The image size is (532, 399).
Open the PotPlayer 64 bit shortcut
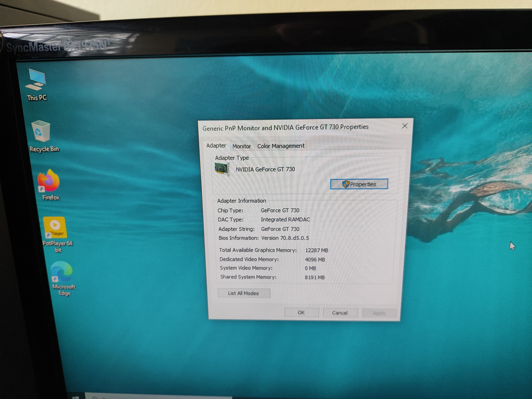55,228
